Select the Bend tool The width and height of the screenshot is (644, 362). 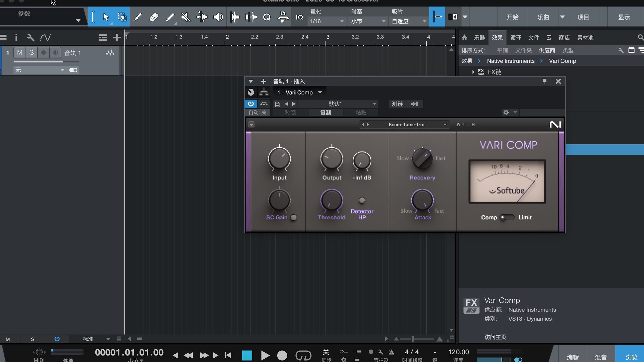point(202,17)
